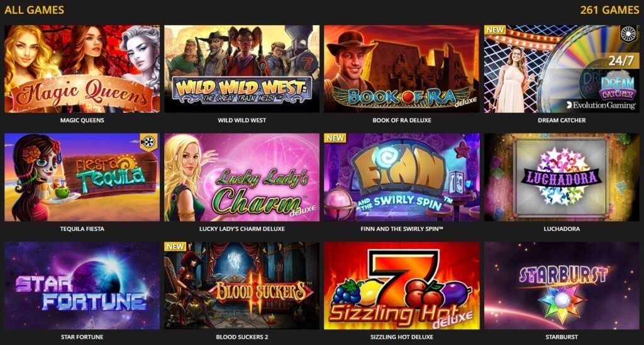Select the Starburst game thumbnail
Viewport: 644px width, 345px height.
562,286
